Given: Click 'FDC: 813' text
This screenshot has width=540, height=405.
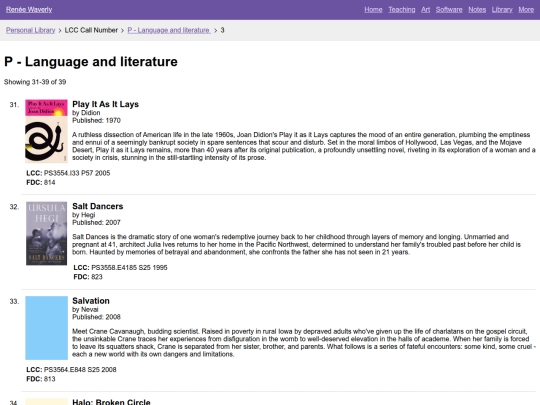Looking at the screenshot, I should click(41, 379).
